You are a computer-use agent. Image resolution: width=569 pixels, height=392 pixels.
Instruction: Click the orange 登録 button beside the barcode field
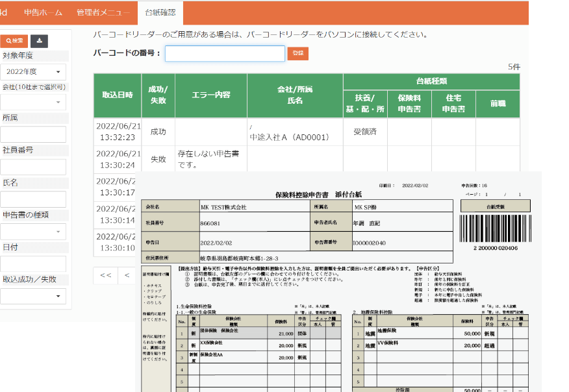click(x=298, y=53)
